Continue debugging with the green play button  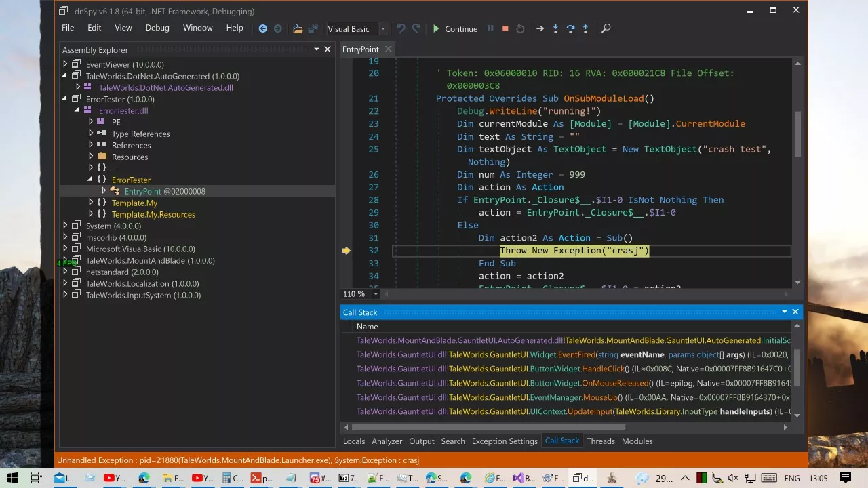click(455, 28)
